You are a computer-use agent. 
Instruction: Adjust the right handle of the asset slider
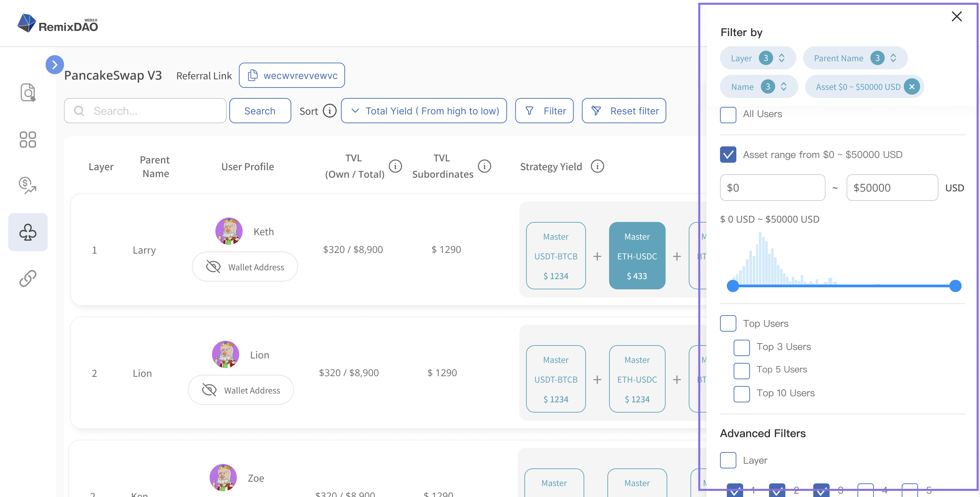[955, 286]
